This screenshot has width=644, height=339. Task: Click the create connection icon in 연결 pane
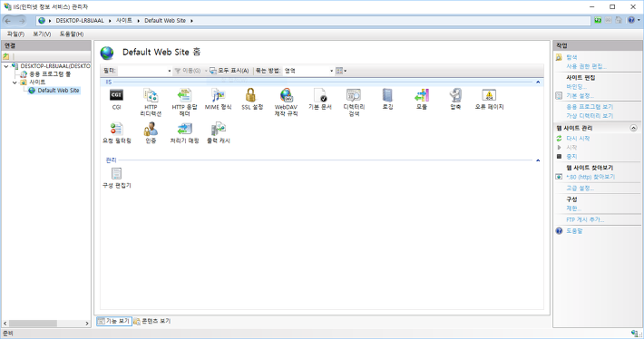point(6,56)
